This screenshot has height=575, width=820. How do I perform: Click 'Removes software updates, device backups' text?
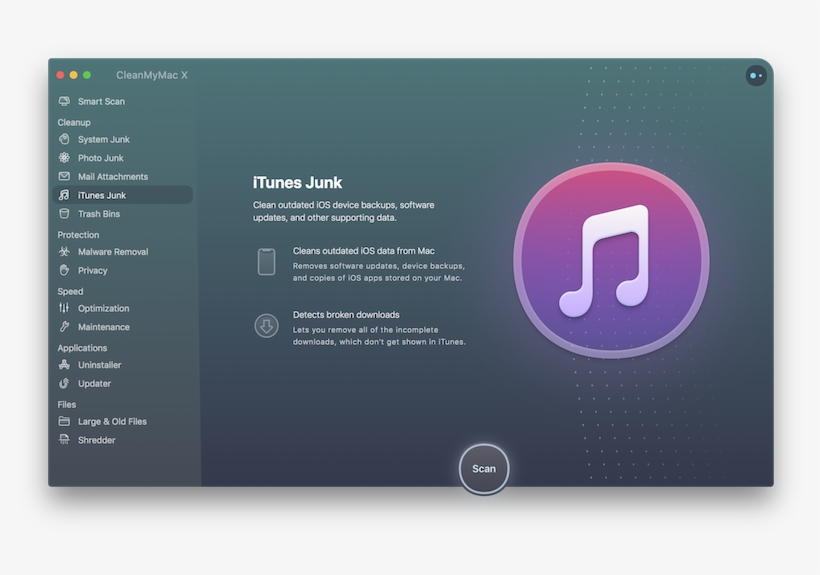[379, 272]
